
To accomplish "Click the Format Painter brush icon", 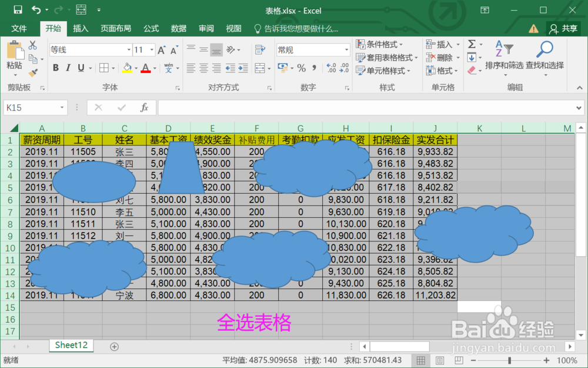I will coord(33,72).
